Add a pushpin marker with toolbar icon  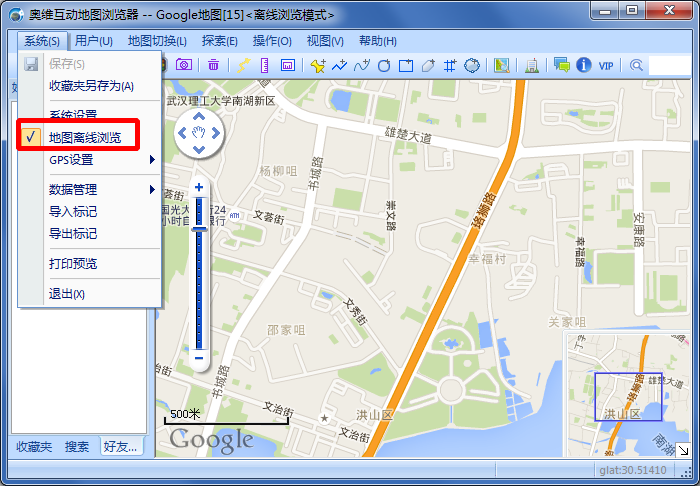[x=318, y=65]
